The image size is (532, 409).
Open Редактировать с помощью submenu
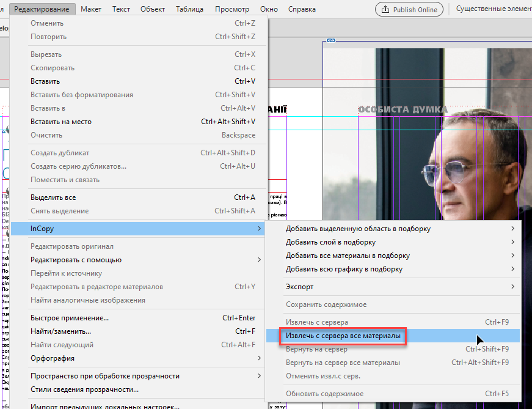click(139, 260)
